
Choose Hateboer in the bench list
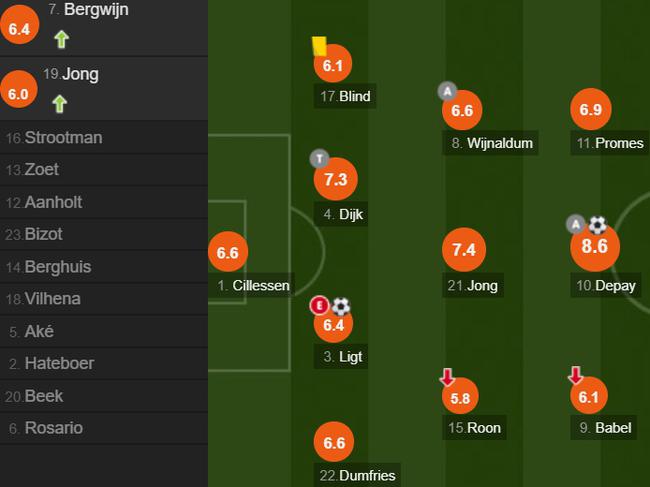[x=104, y=363]
